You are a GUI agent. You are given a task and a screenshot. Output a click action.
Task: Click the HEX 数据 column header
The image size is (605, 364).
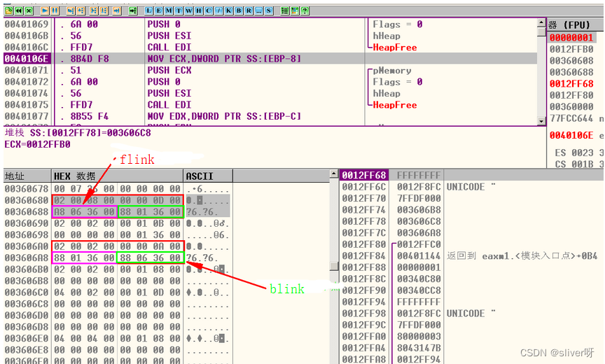coord(118,176)
